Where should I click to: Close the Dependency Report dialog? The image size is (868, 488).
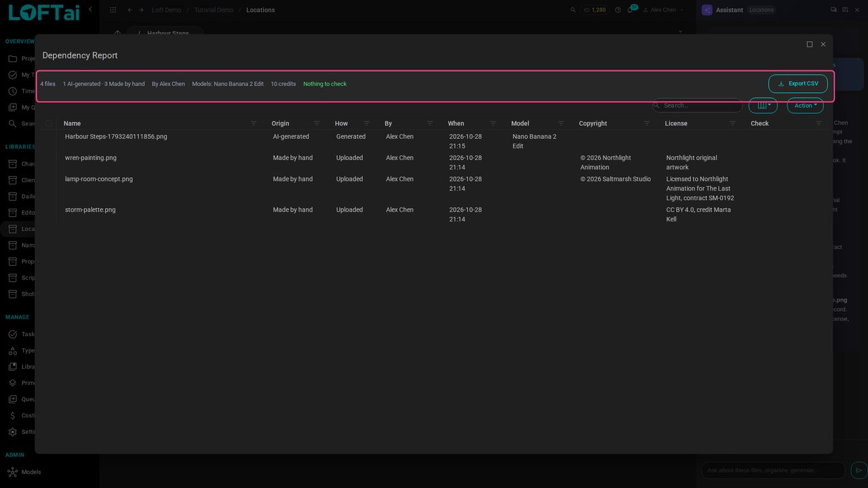pyautogui.click(x=823, y=44)
